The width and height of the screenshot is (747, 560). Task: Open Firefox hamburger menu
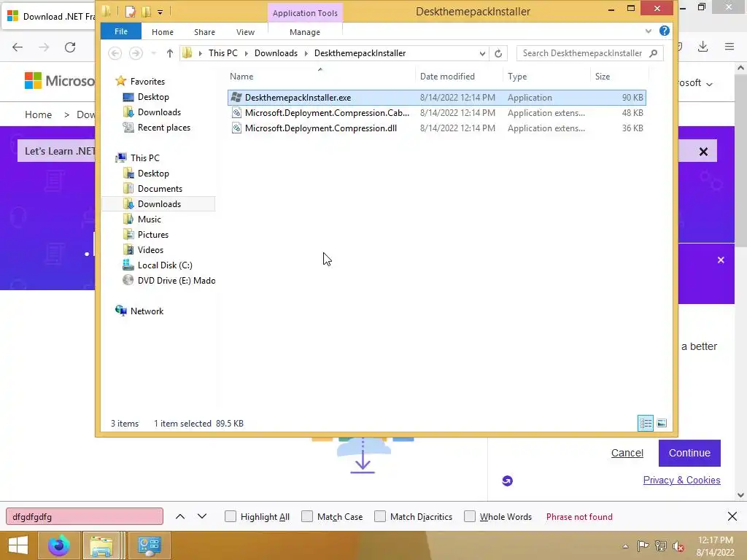click(x=729, y=47)
